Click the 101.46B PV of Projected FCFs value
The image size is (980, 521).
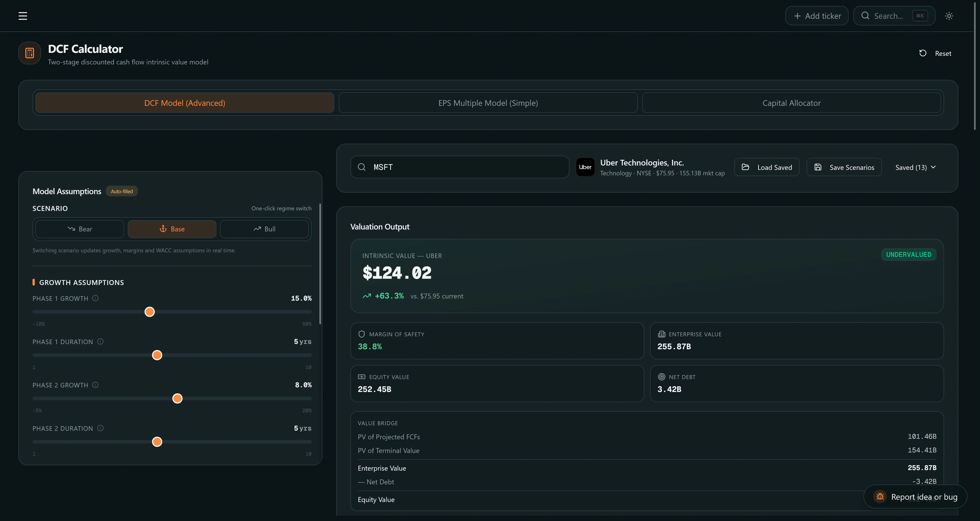point(922,437)
